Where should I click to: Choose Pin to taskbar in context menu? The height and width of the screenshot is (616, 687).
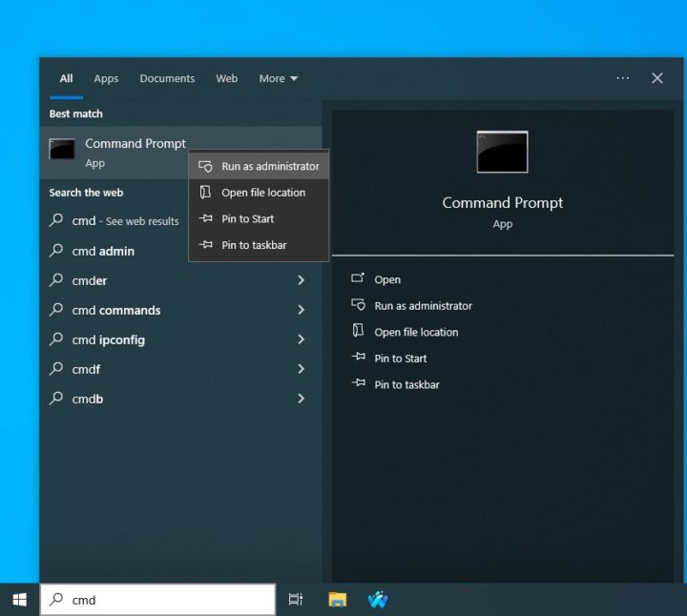(254, 245)
